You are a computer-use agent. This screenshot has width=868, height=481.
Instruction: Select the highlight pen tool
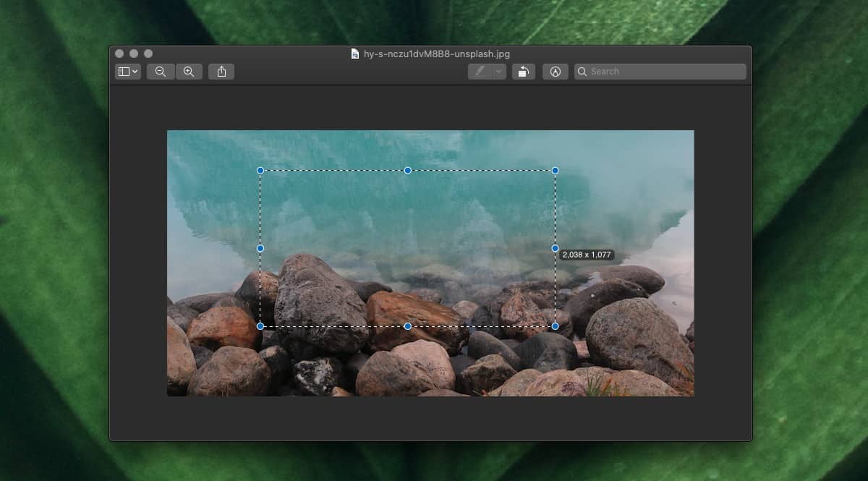click(480, 72)
